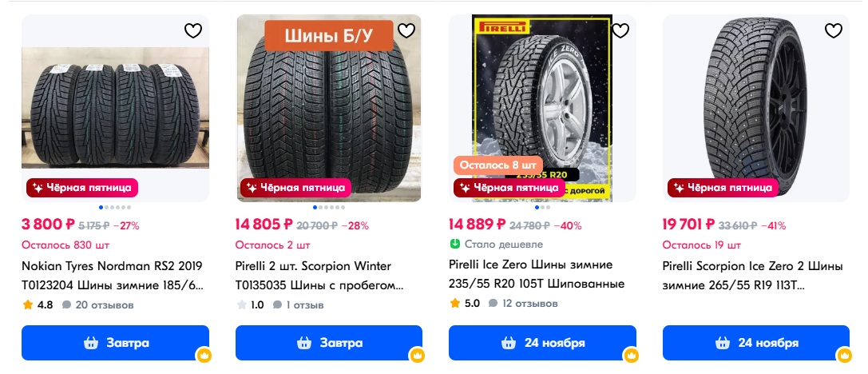Add Scorpion Winter tires to cart, Завтра
The image size is (868, 374).
pos(329,343)
